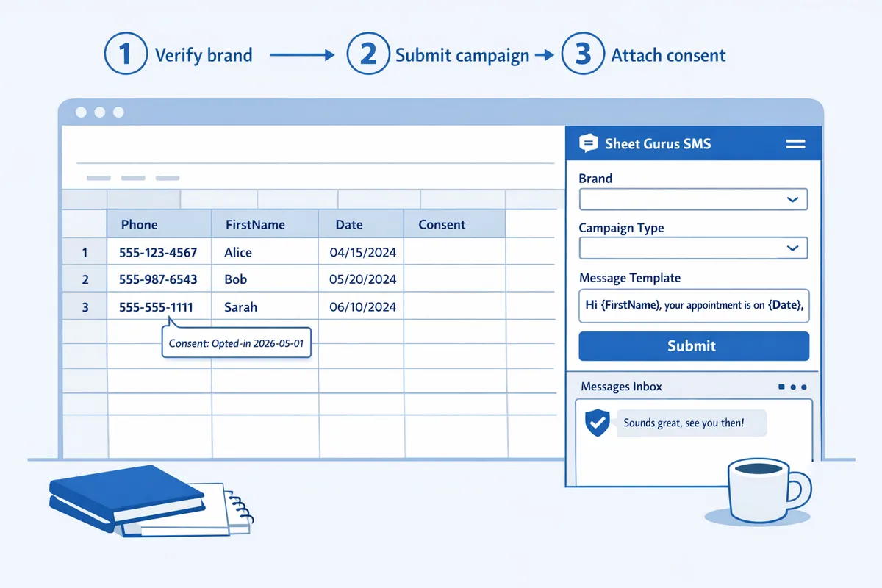
Task: Click the Sheet Gurus SMS chat logo icon
Action: click(x=589, y=144)
